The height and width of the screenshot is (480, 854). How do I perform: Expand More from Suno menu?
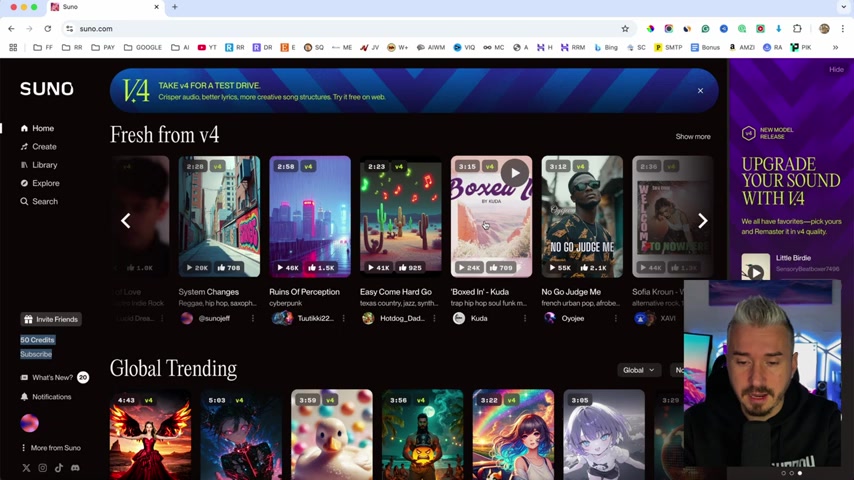coord(51,448)
